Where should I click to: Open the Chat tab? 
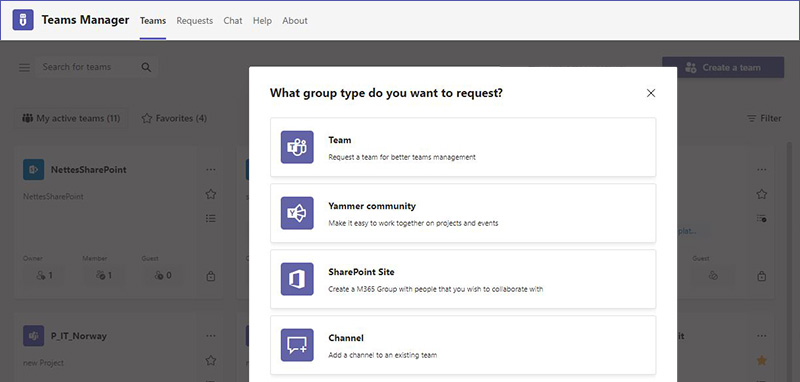(233, 21)
